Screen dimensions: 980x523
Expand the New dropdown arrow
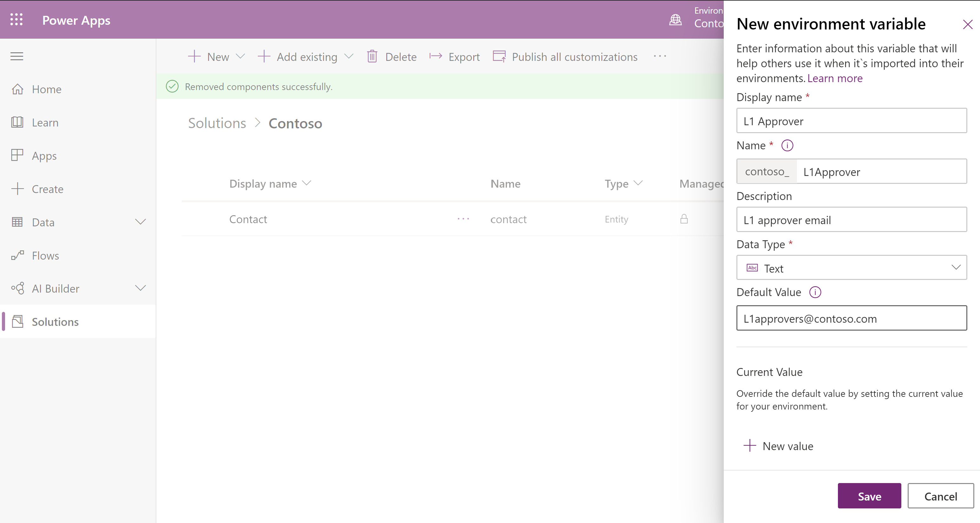point(240,57)
